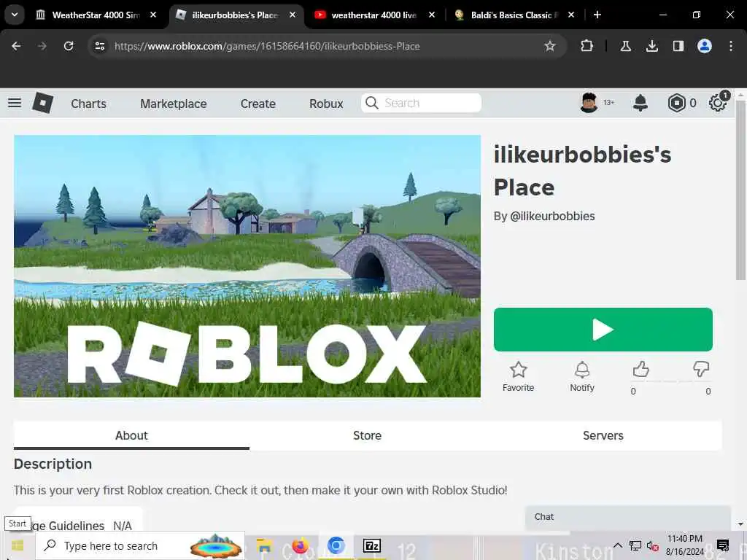Open the @ilikeurbobbies creator profile link
This screenshot has height=560, width=747.
tap(552, 216)
